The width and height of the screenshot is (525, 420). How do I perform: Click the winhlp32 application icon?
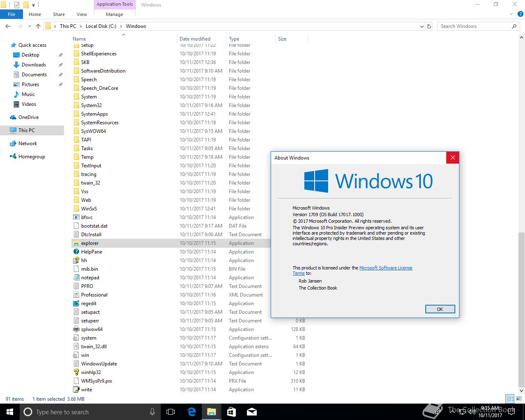click(x=76, y=372)
